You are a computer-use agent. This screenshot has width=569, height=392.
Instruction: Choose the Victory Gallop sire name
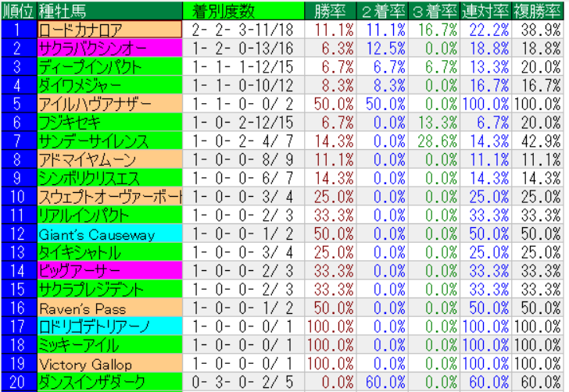click(109, 364)
